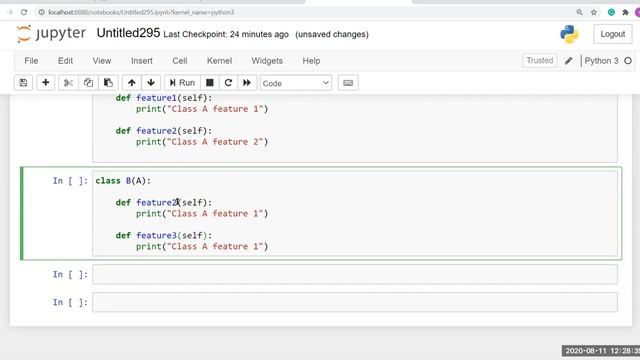Open browser extensions puzzle icon
The width and height of the screenshot is (640, 360).
(x=625, y=12)
